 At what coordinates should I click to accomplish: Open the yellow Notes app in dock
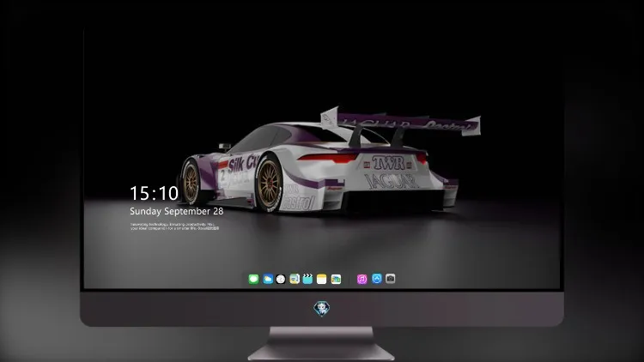[x=322, y=279]
